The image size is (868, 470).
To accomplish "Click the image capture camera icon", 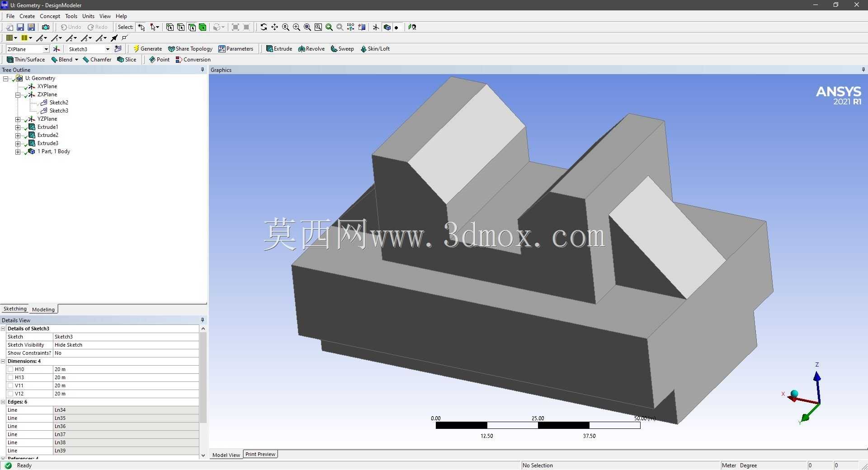I will [46, 27].
